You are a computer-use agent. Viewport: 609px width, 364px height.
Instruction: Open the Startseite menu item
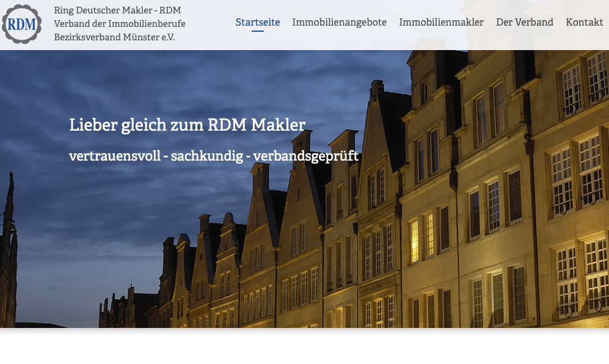coord(258,23)
